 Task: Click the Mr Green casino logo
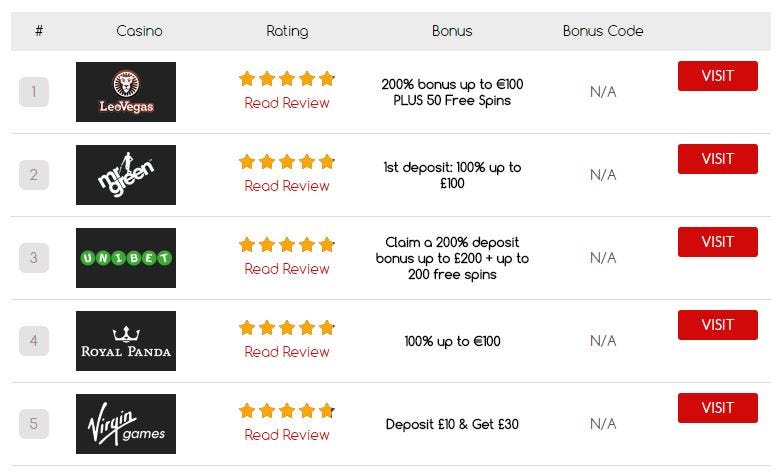126,175
